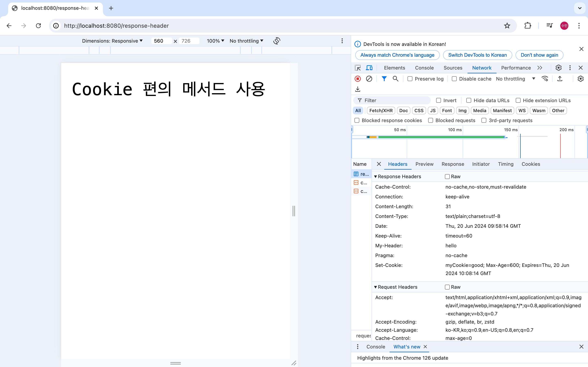
Task: Open the network No throttling dropdown
Action: coord(515,79)
